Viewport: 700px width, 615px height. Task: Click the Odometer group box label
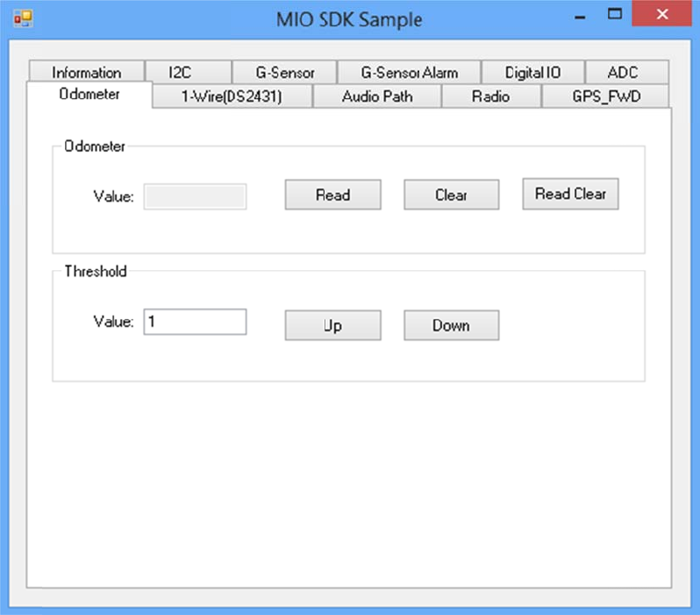coord(95,146)
